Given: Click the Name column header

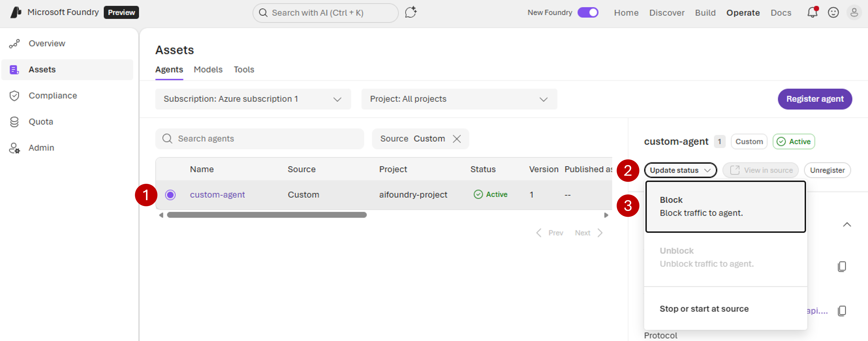Looking at the screenshot, I should tap(202, 169).
